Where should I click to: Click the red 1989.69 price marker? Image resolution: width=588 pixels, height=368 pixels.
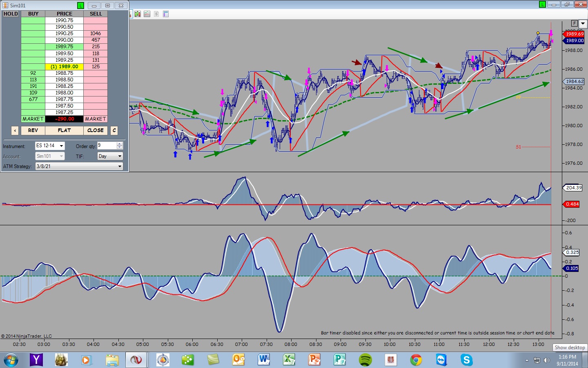click(574, 34)
